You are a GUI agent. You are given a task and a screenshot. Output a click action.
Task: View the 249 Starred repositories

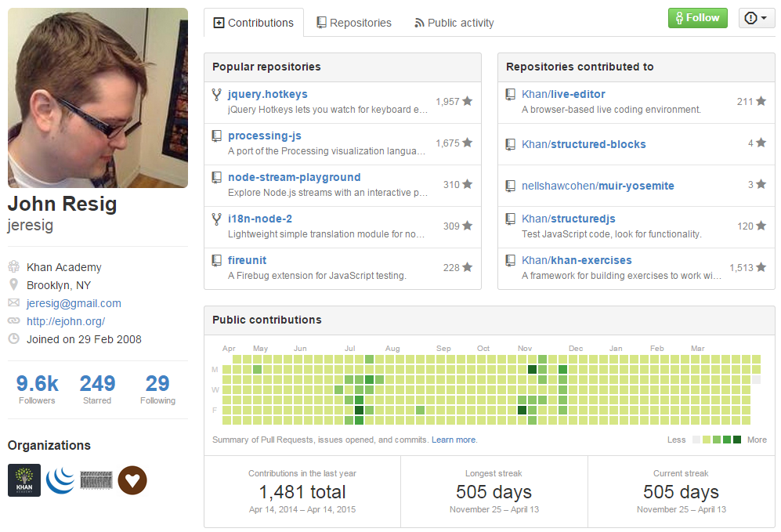pyautogui.click(x=97, y=389)
